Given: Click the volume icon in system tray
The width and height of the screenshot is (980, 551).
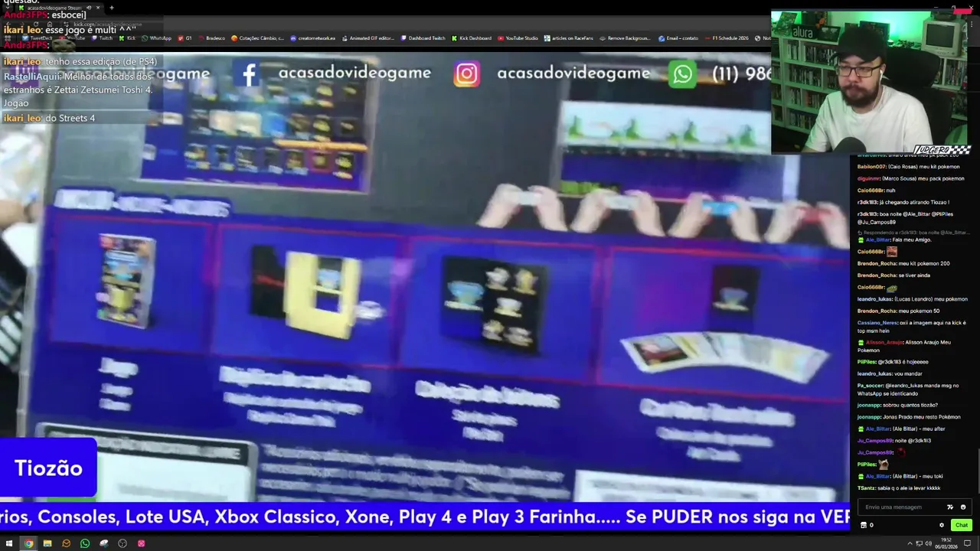Looking at the screenshot, I should [x=929, y=543].
